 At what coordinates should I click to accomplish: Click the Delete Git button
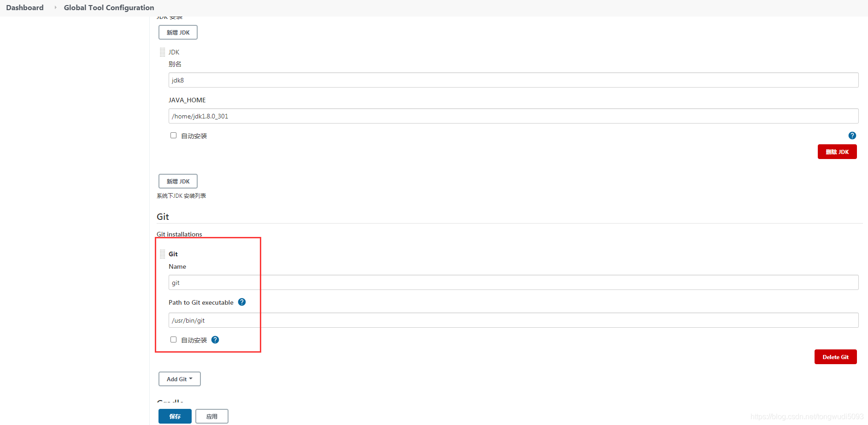[x=835, y=357]
